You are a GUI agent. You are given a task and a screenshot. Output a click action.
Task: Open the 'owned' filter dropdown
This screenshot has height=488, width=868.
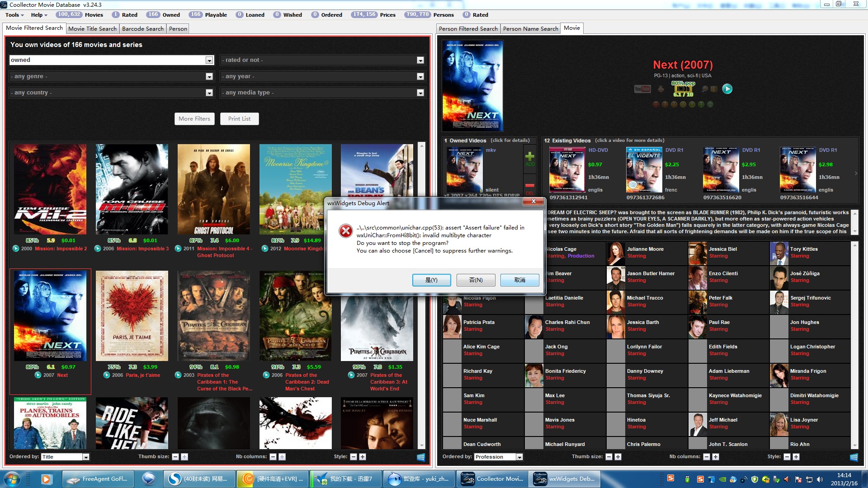coord(209,60)
